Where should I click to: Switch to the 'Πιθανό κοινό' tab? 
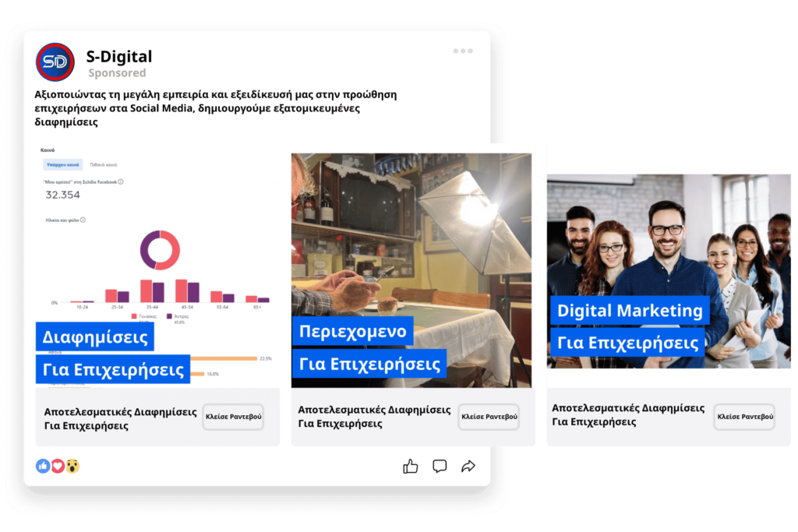[x=104, y=165]
